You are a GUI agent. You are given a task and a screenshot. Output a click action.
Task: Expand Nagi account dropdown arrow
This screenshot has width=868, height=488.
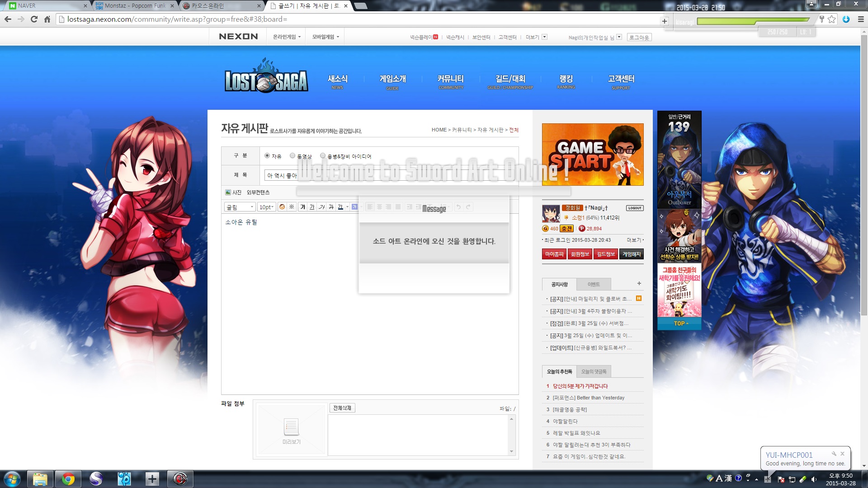pos(619,37)
